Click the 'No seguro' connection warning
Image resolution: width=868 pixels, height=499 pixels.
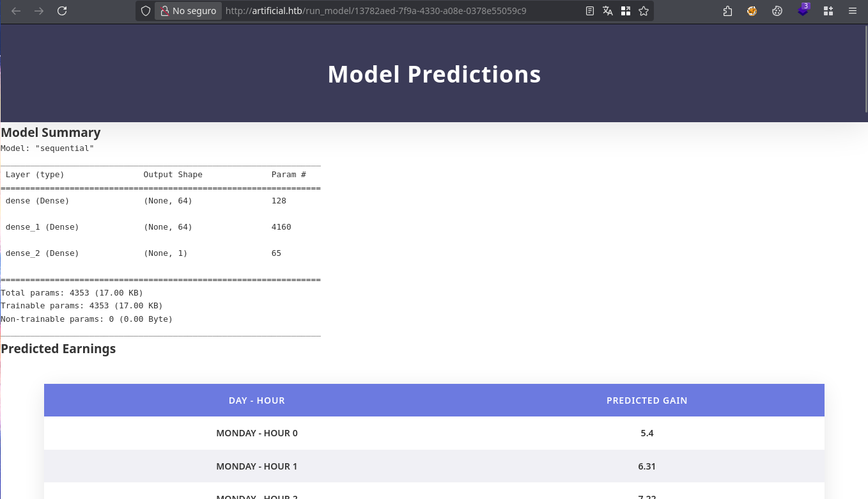click(188, 11)
